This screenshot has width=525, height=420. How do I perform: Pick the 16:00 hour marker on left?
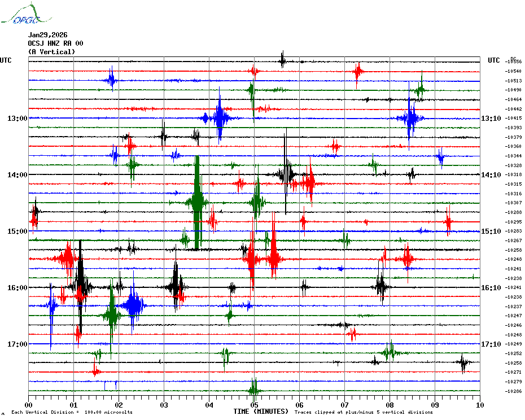click(x=17, y=288)
